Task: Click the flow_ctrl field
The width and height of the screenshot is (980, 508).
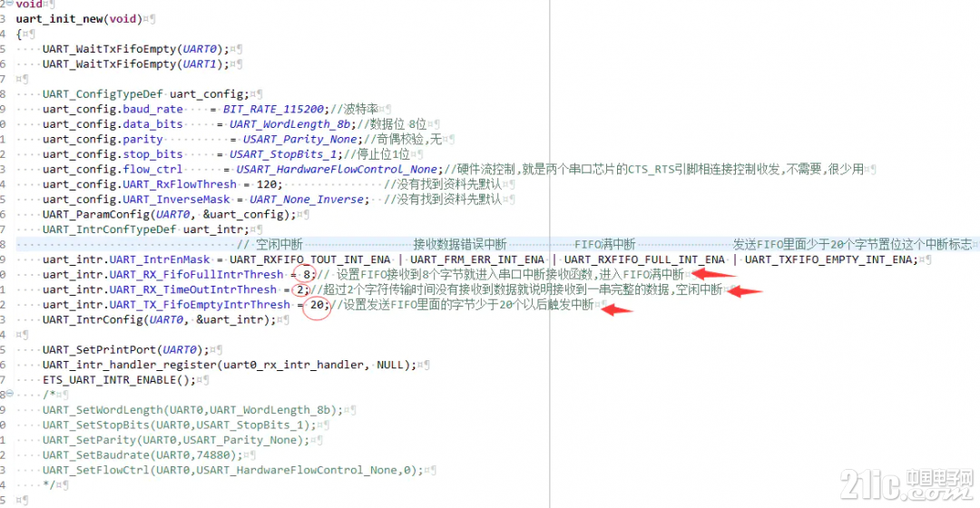Action: pyautogui.click(x=152, y=169)
